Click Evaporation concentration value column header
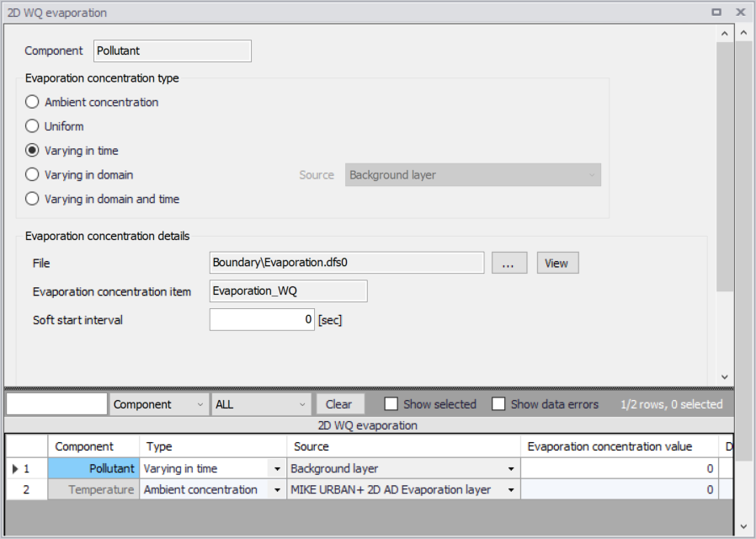Screen dimensions: 756x539 620,446
